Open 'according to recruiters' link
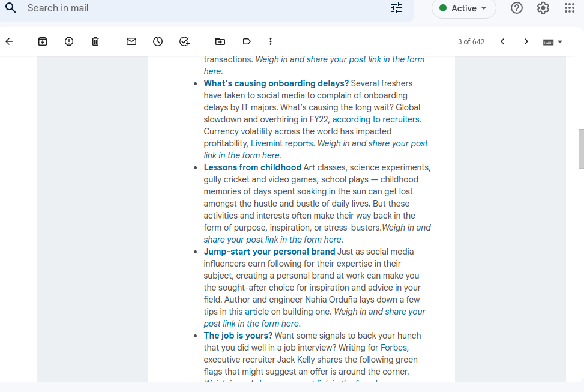 pos(376,119)
